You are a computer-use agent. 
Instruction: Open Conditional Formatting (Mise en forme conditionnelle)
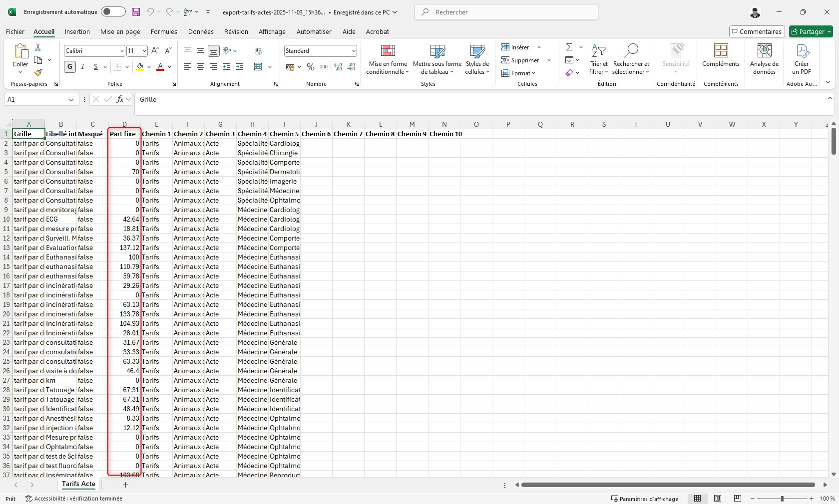pyautogui.click(x=388, y=59)
